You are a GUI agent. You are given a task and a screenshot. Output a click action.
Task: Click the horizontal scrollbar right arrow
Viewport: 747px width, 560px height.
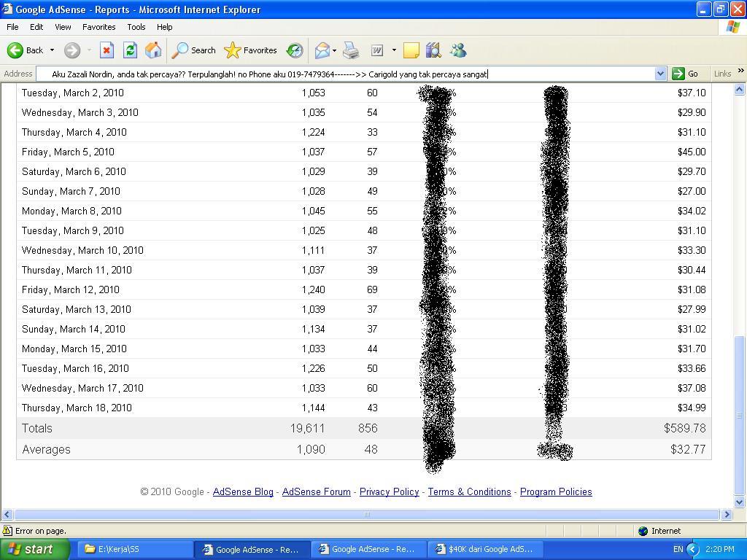pyautogui.click(x=727, y=514)
